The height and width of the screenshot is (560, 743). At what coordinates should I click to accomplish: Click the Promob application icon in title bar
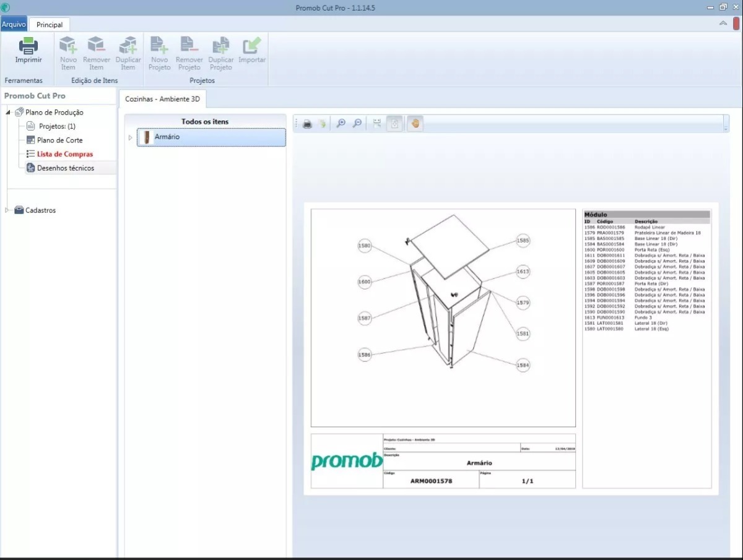[6, 7]
